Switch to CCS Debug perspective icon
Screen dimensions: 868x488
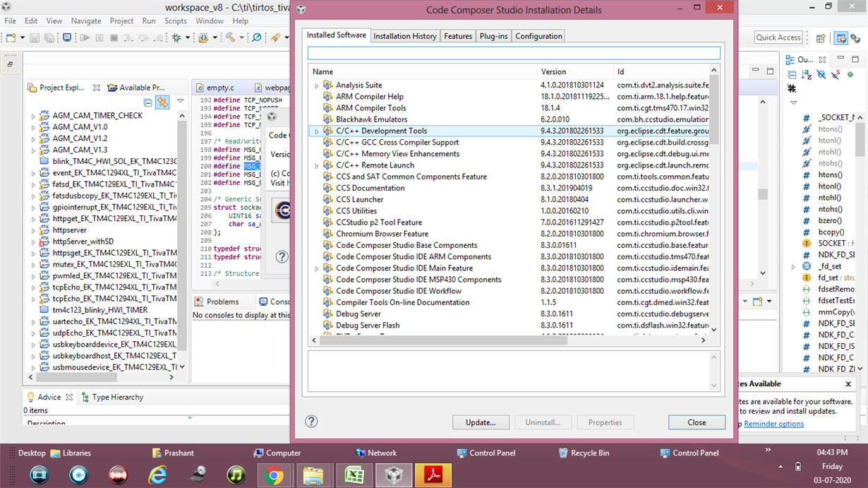(x=856, y=38)
